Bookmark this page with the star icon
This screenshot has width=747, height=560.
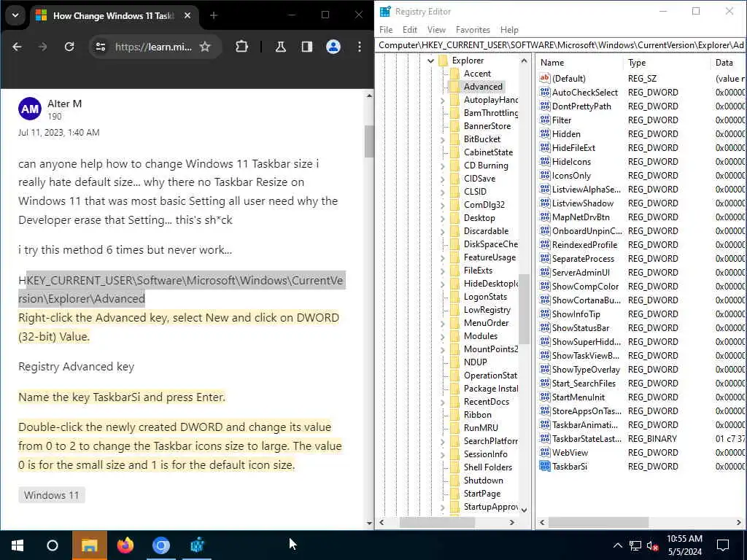(205, 47)
